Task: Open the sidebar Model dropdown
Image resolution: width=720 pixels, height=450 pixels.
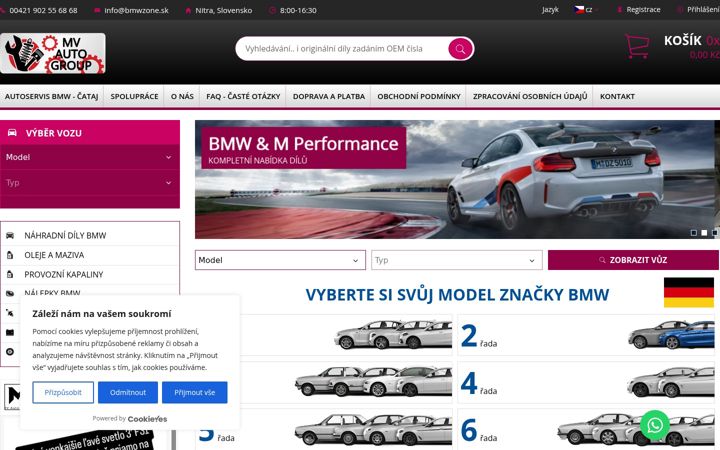Action: click(90, 157)
